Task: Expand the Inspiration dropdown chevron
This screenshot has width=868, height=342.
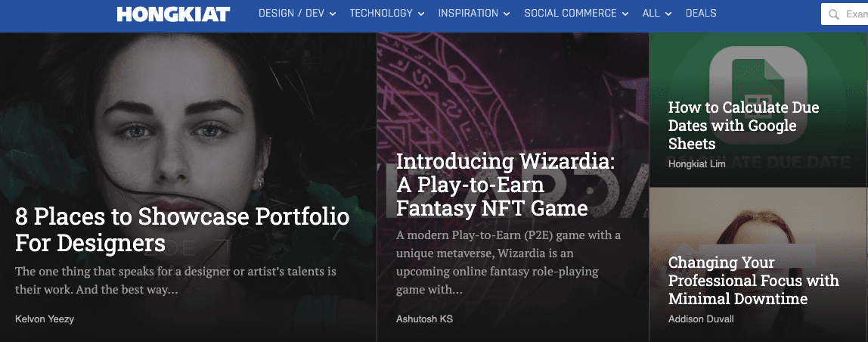Action: point(507,14)
